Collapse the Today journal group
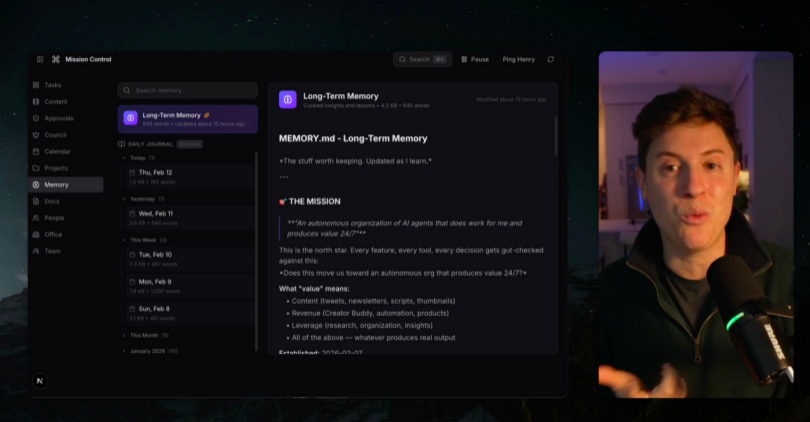Viewport: 810px width, 422px height. 124,158
